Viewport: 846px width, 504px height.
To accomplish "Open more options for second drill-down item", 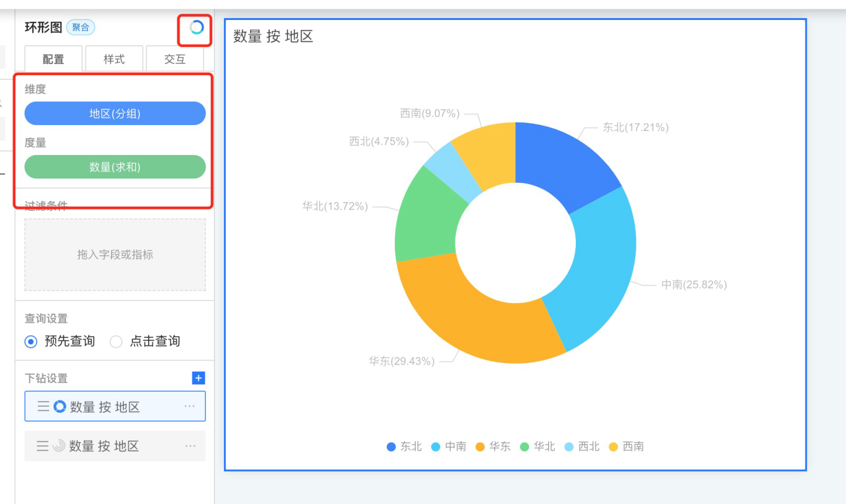I will pyautogui.click(x=190, y=446).
